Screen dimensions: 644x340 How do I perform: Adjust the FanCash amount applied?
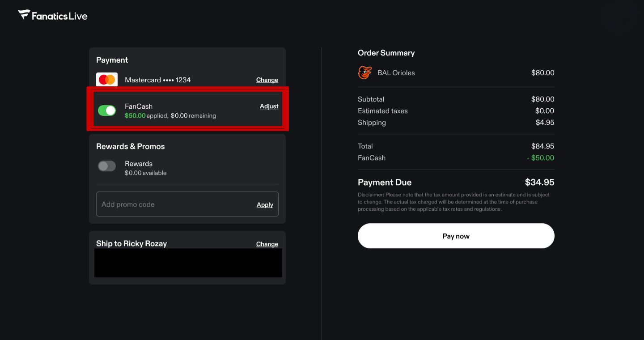269,106
